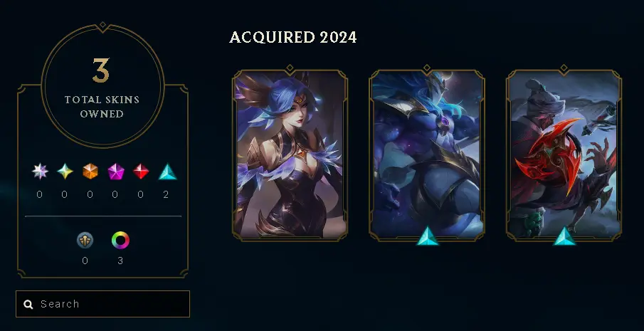The width and height of the screenshot is (644, 331).
Task: Filter by teal triangle rarity gem
Action: coord(167,172)
